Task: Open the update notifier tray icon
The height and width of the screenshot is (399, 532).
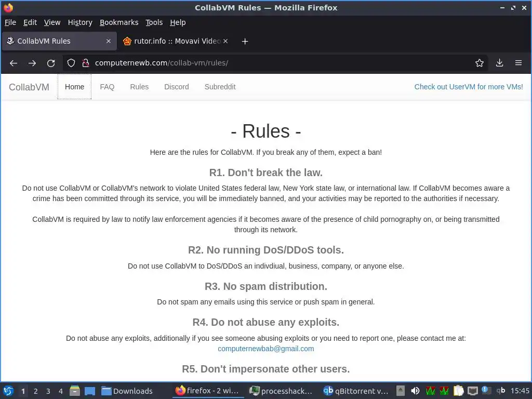Action: (x=486, y=390)
